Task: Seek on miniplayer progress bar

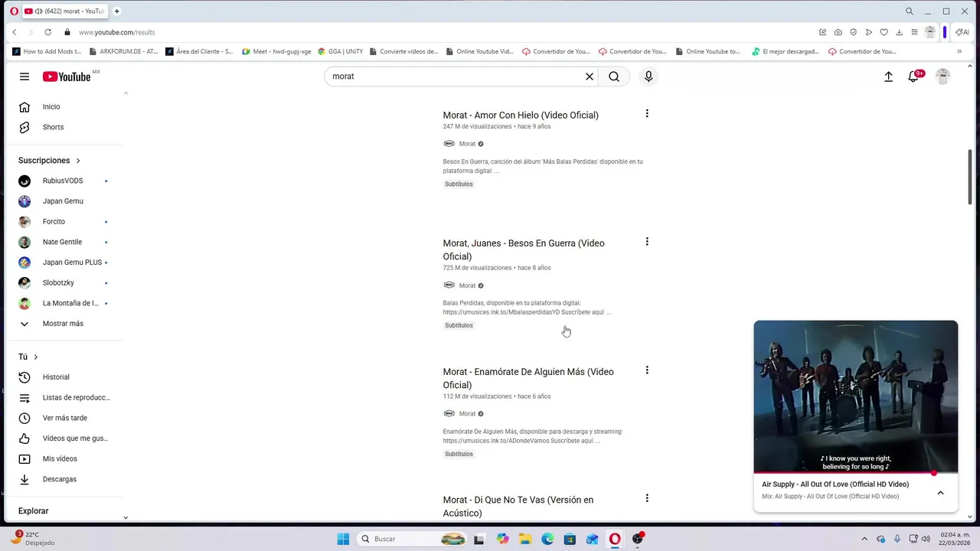Action: [856, 473]
